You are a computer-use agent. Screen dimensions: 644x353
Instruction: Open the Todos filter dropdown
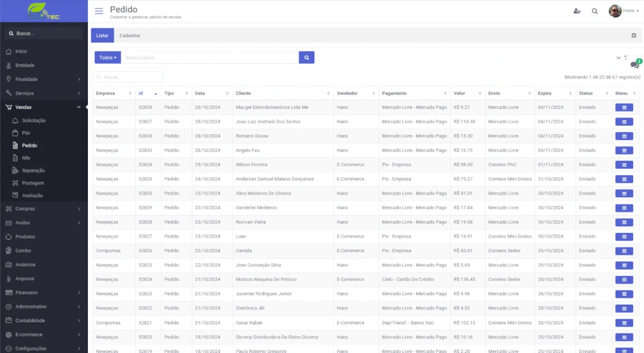pyautogui.click(x=108, y=58)
